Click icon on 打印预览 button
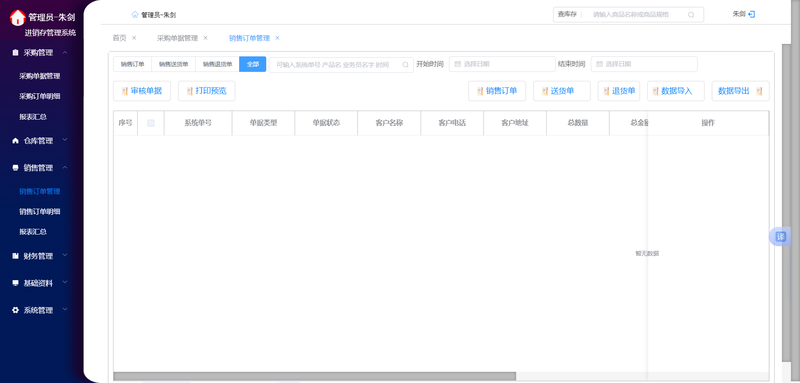 click(x=190, y=91)
